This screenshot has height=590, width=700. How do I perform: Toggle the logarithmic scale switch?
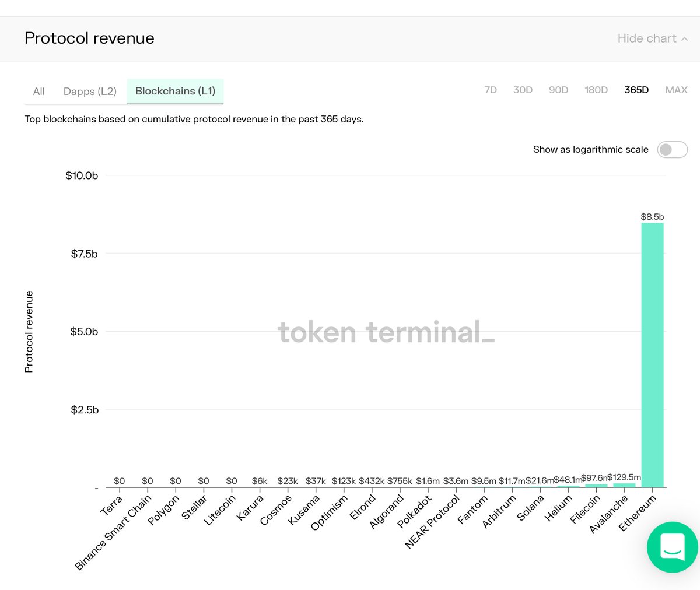(672, 149)
